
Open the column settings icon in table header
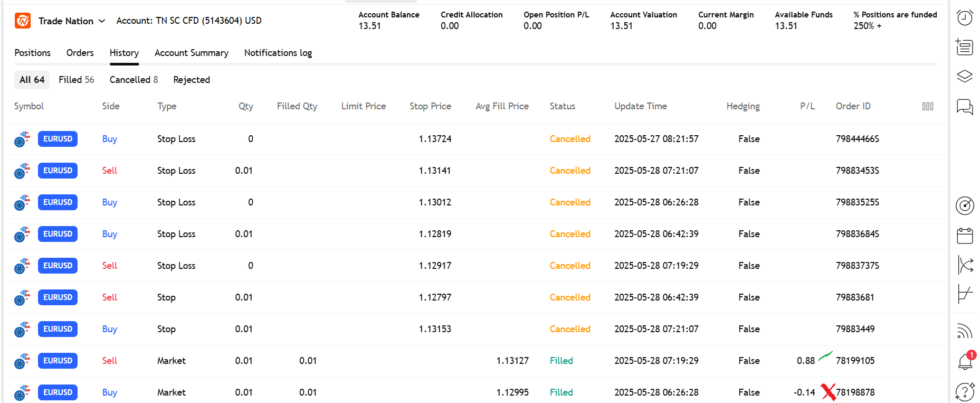tap(928, 106)
